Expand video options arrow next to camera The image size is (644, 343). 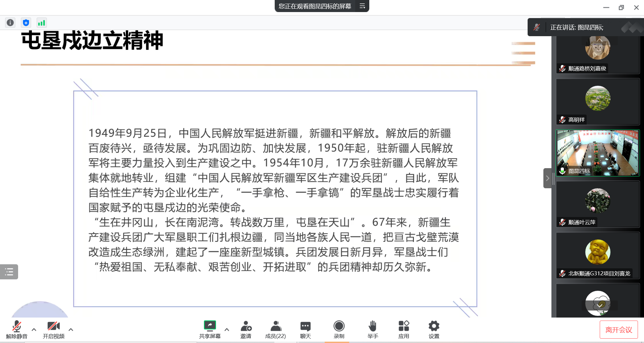(71, 330)
